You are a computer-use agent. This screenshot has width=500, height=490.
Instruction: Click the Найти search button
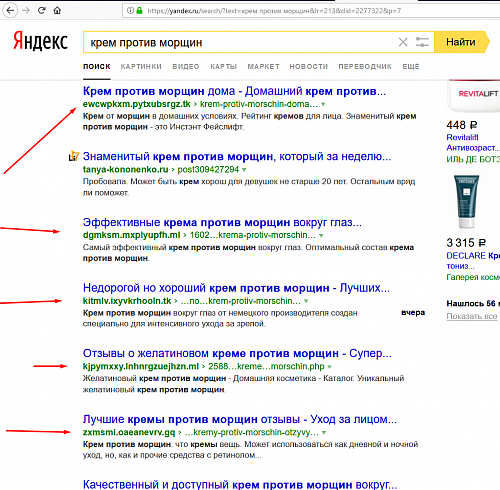461,42
